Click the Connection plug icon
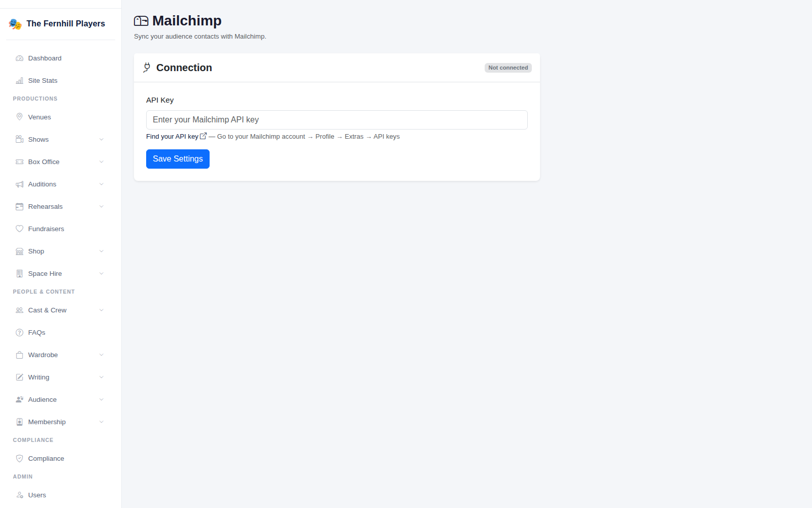The width and height of the screenshot is (812, 508). click(x=147, y=68)
